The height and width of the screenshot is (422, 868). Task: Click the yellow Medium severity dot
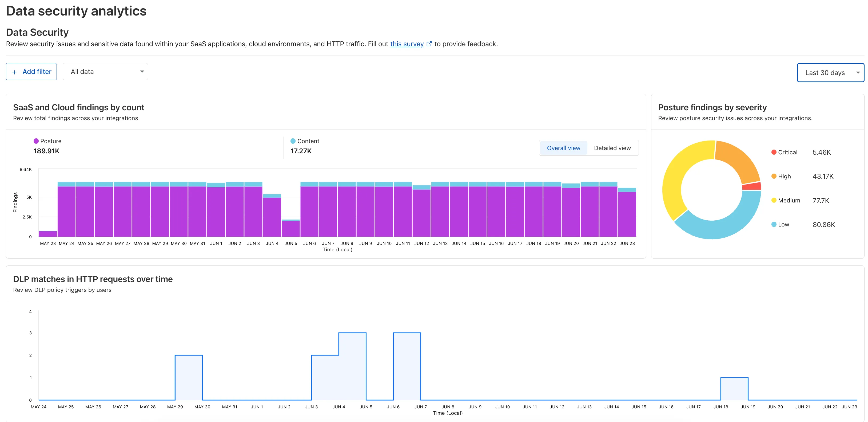[x=774, y=200]
